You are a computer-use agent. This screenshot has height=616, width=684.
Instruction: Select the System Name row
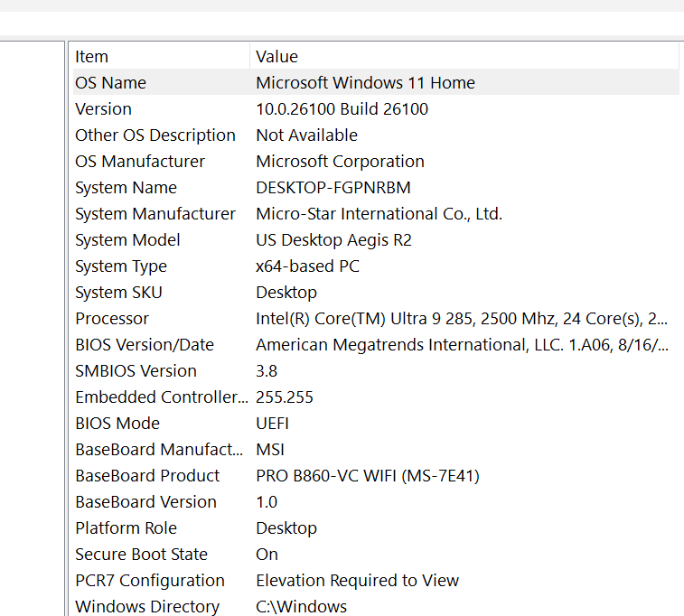point(126,188)
